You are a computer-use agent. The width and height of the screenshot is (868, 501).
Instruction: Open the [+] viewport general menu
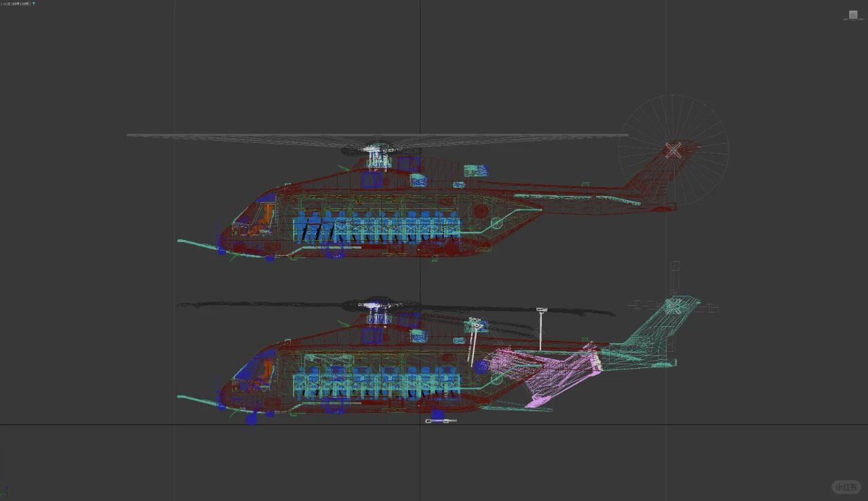pos(3,3)
